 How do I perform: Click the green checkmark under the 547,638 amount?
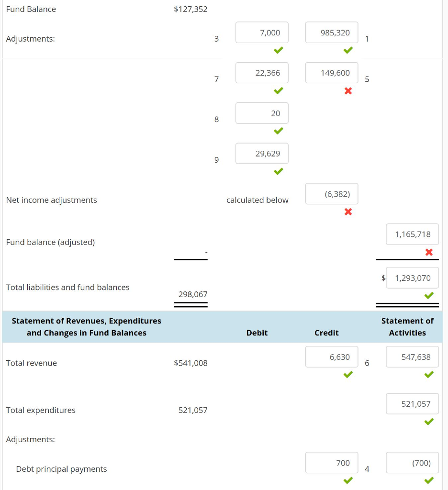click(x=428, y=374)
